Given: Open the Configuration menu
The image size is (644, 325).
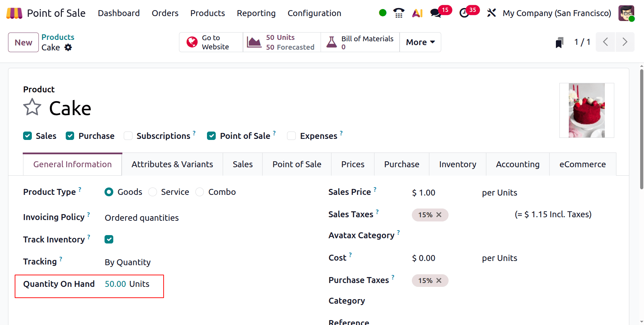Looking at the screenshot, I should (314, 13).
